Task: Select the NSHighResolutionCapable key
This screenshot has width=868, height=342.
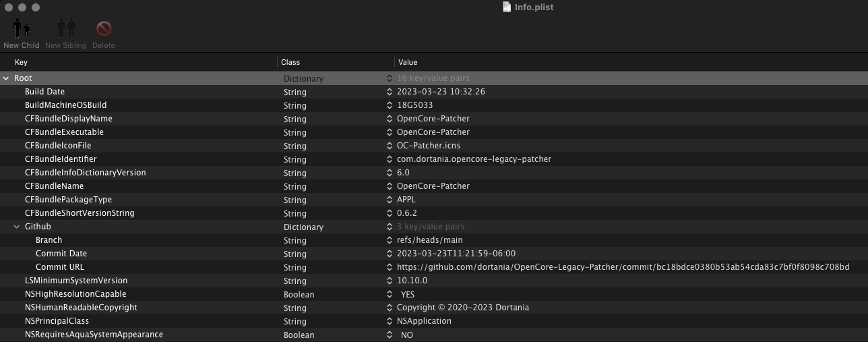Action: pyautogui.click(x=75, y=294)
